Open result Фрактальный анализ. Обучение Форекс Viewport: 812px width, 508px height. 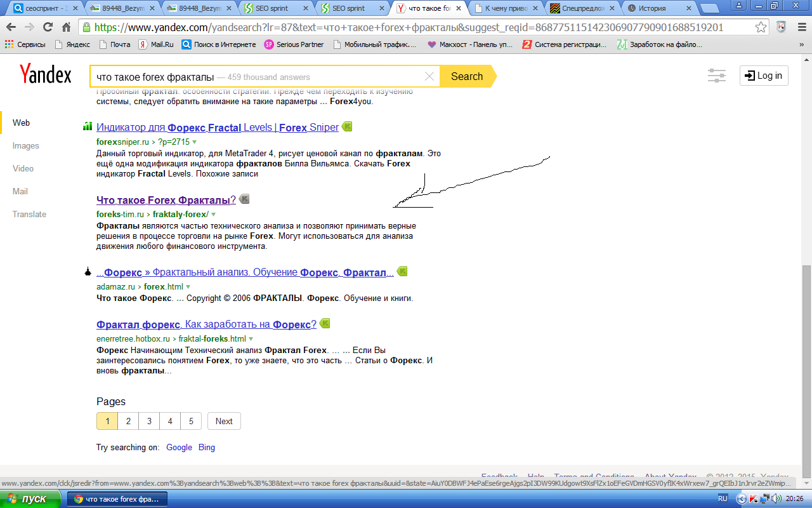tap(245, 272)
